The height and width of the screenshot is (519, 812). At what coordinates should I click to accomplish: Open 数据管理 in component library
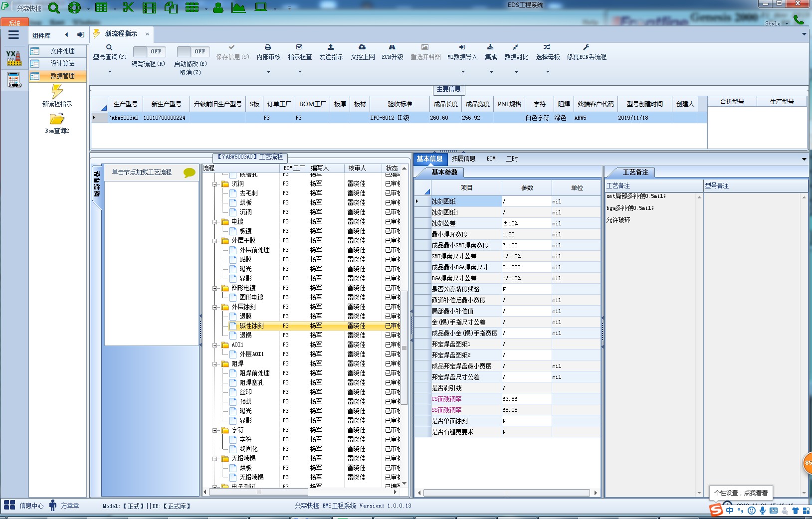58,76
